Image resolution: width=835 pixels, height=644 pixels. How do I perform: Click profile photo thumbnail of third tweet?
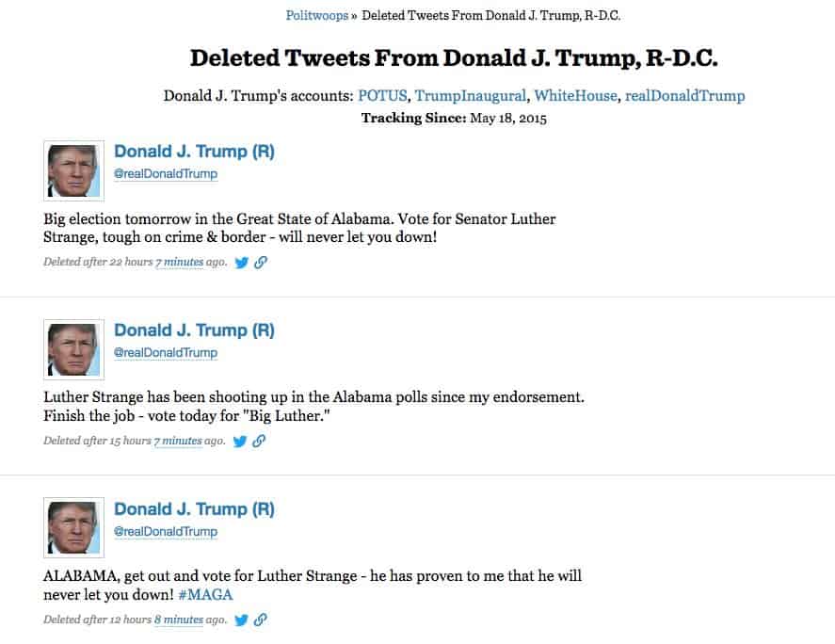pyautogui.click(x=74, y=528)
